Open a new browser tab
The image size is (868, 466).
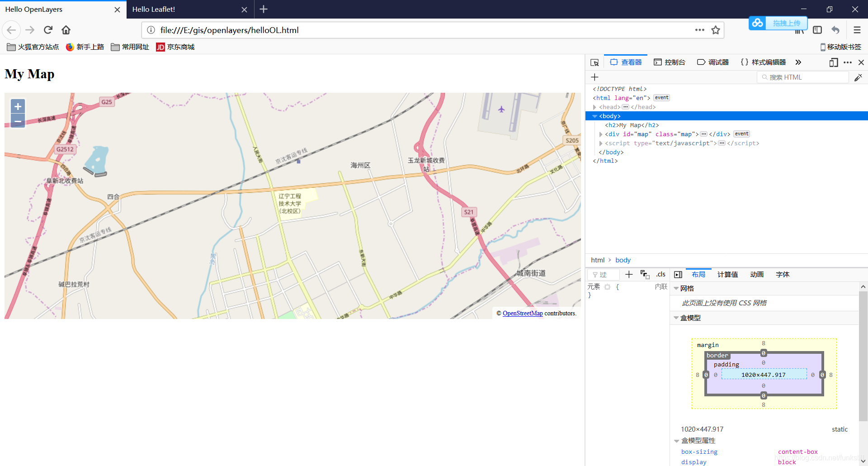(264, 9)
